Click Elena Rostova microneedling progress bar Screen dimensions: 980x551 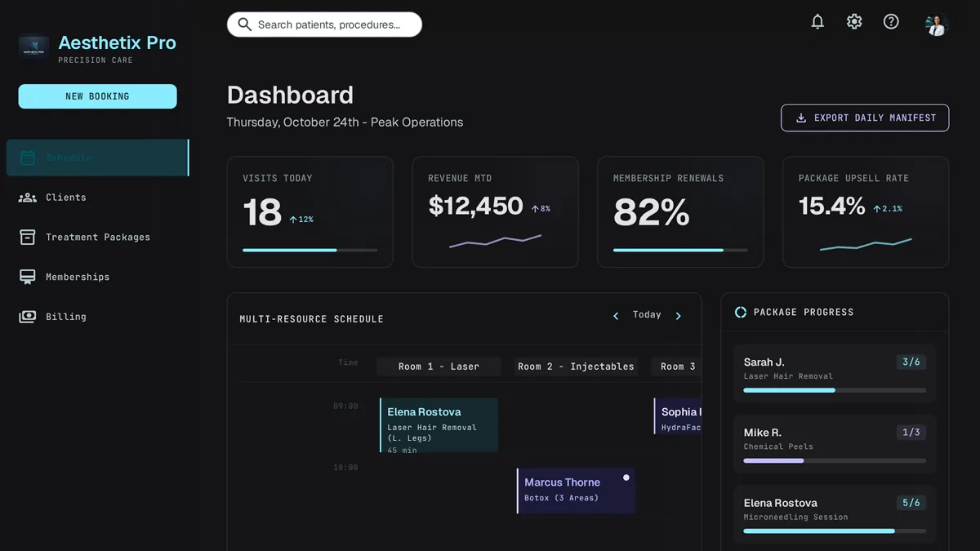(x=835, y=531)
